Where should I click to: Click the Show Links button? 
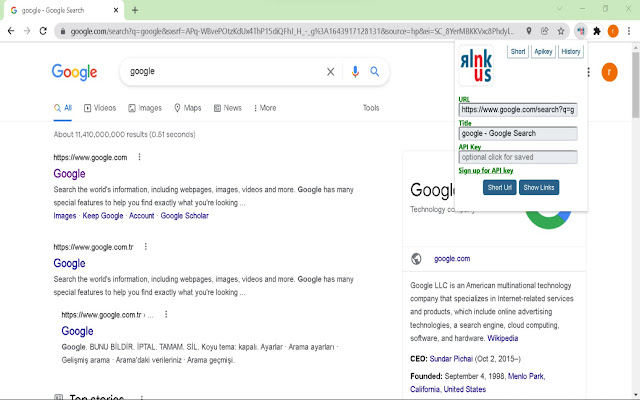539,188
